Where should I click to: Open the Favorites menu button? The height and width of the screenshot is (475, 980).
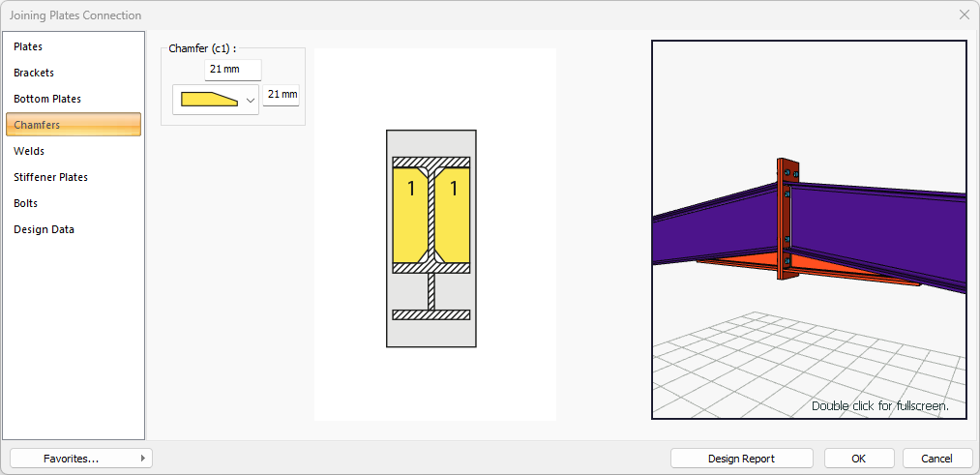(81, 459)
